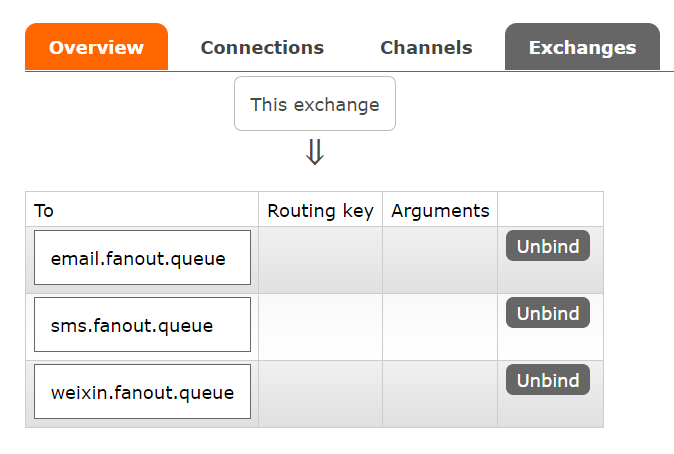Open the Overview tab
This screenshot has width=674, height=454.
[x=96, y=47]
